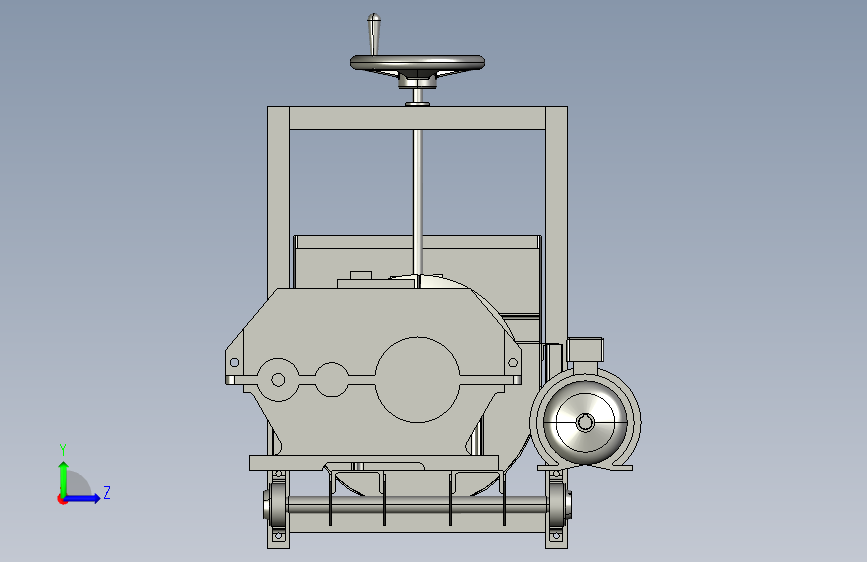Select the top crossbeam of the frame
The height and width of the screenshot is (562, 867).
[x=417, y=118]
